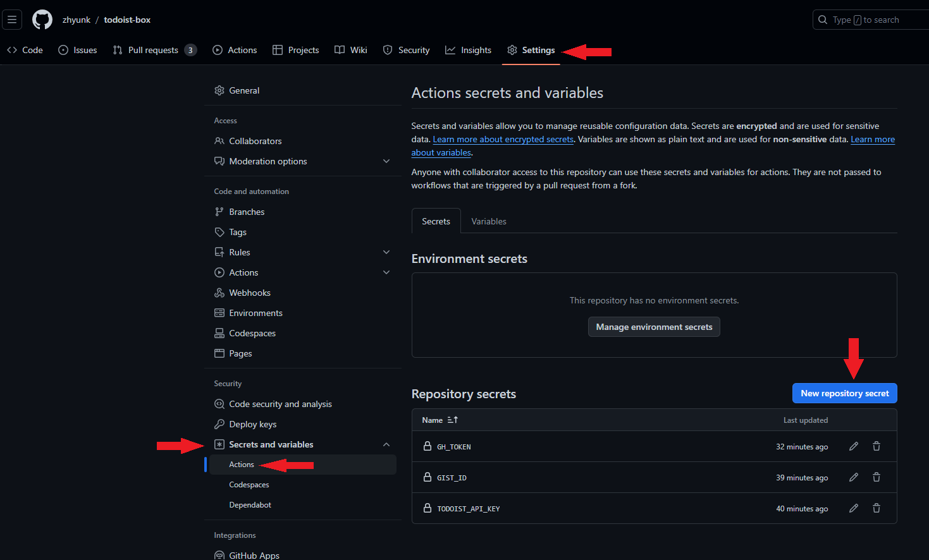Edit the GIST_ID secret pencil icon

854,477
